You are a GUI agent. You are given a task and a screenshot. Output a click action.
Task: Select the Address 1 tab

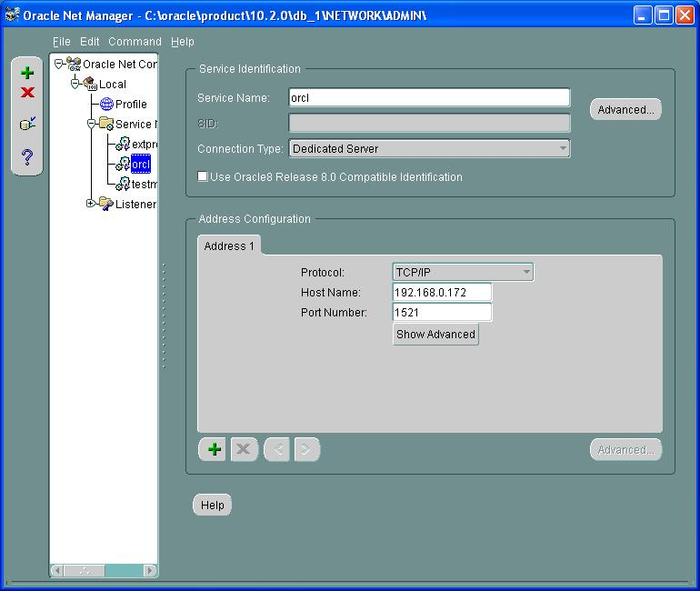pyautogui.click(x=229, y=245)
